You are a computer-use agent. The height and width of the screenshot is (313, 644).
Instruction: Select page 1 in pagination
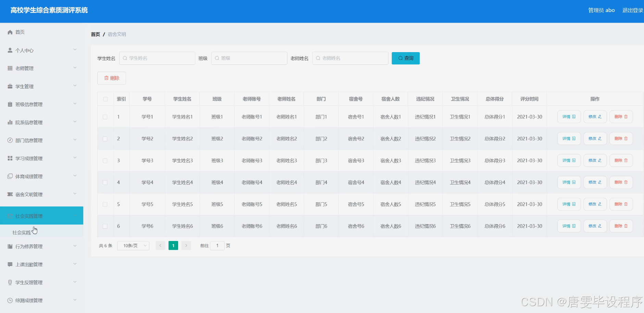click(x=173, y=245)
